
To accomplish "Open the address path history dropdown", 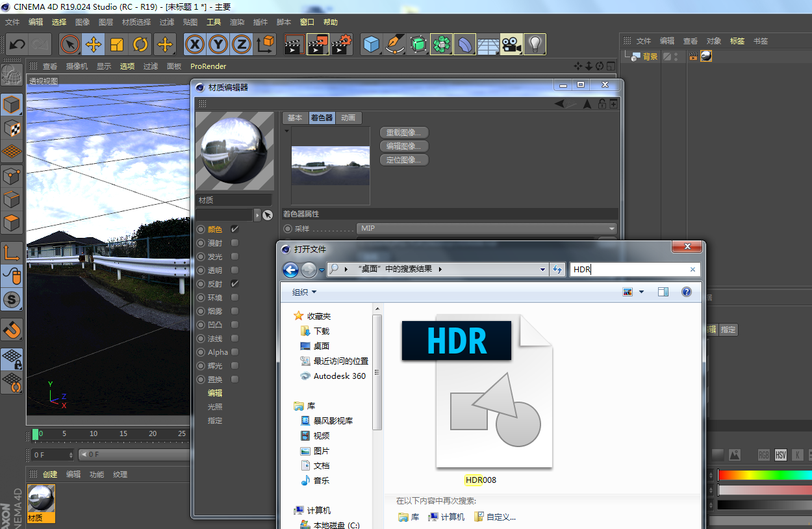I will (543, 269).
